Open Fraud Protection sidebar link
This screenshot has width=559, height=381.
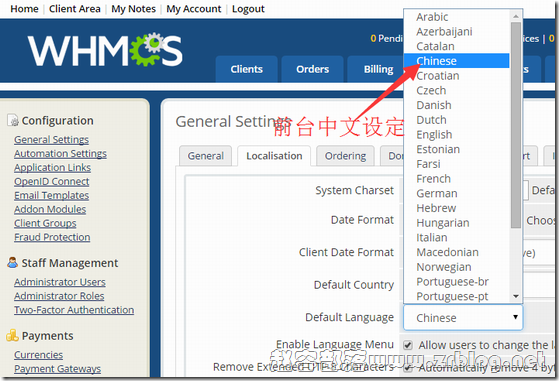pyautogui.click(x=52, y=237)
